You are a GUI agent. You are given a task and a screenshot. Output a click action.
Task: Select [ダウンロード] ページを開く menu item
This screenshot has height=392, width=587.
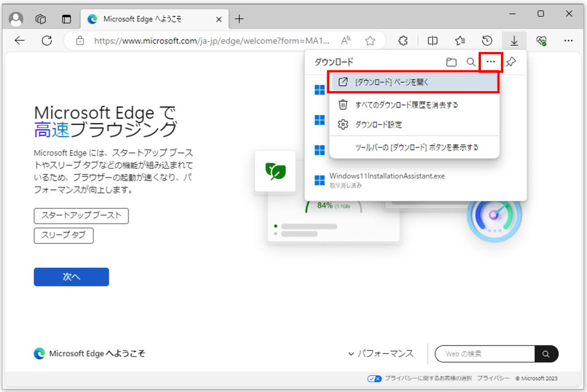(413, 82)
